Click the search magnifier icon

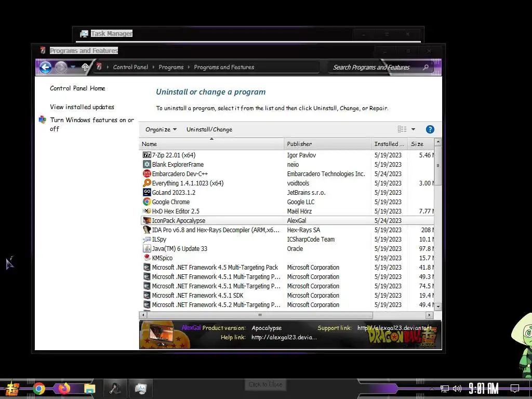[x=425, y=67]
